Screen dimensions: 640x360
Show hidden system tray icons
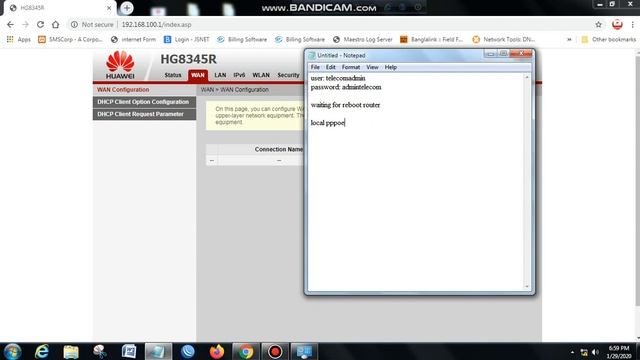tap(572, 352)
